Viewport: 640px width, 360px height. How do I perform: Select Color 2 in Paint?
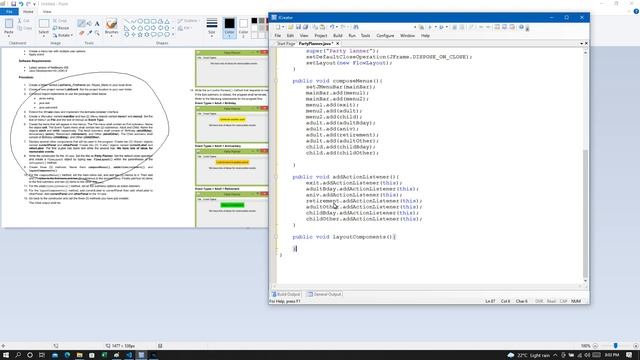click(x=243, y=28)
